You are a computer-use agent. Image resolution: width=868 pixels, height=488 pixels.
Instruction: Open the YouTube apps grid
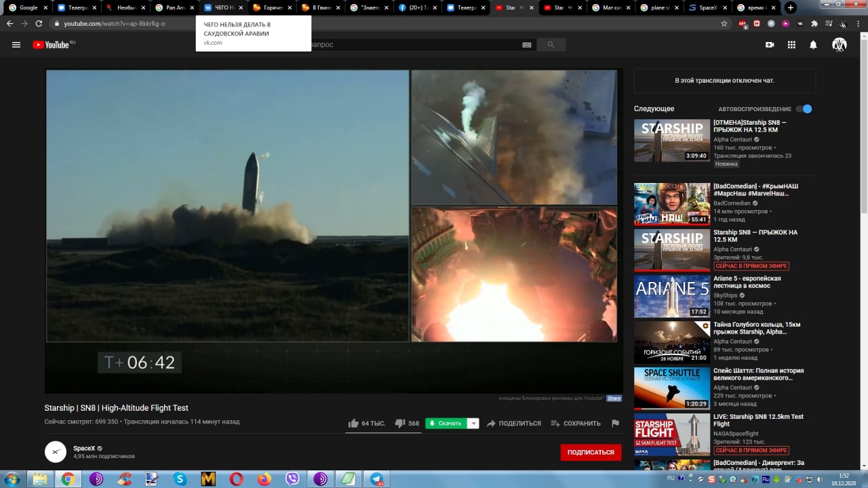coord(791,45)
